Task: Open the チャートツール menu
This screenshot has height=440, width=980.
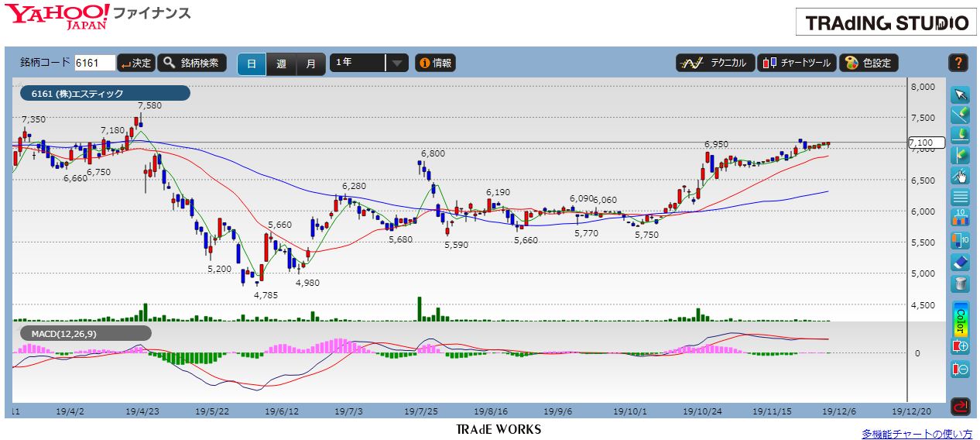Action: tap(796, 64)
